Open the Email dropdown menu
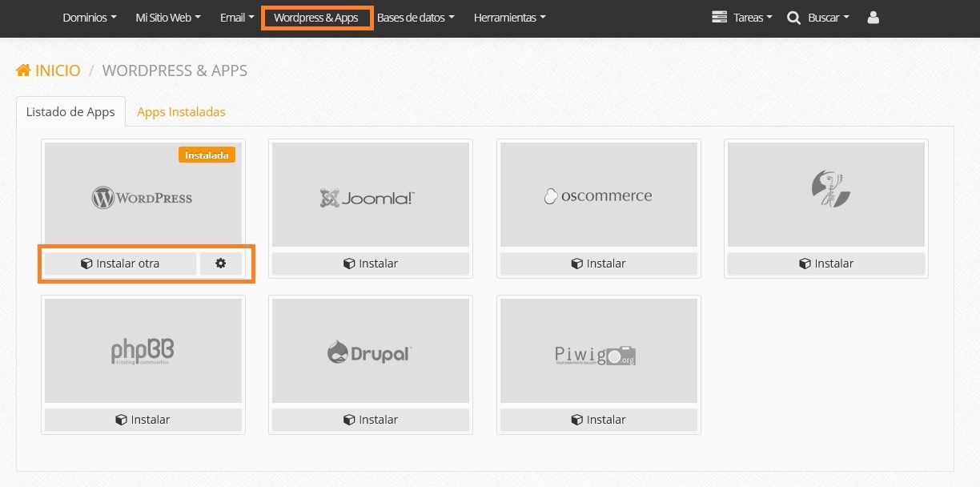Image resolution: width=980 pixels, height=487 pixels. tap(237, 18)
